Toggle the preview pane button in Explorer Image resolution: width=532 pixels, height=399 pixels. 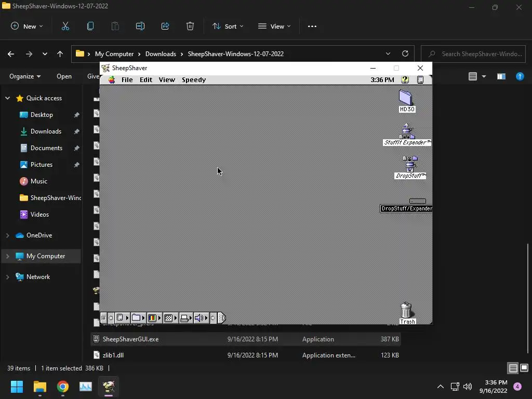501,76
